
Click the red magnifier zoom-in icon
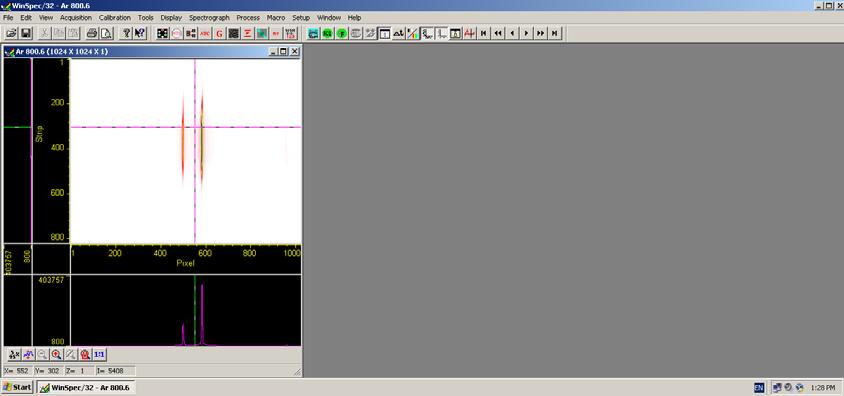pyautogui.click(x=56, y=355)
